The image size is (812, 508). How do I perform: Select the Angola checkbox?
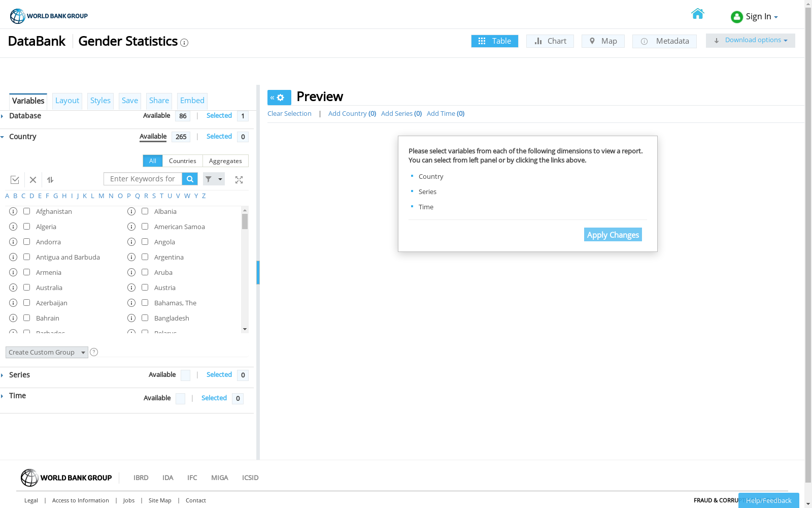pos(145,242)
